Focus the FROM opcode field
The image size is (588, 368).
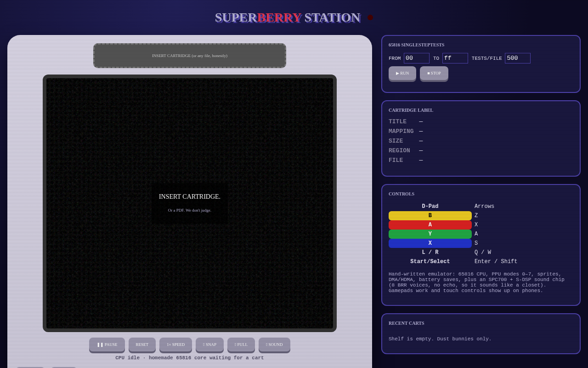pyautogui.click(x=417, y=58)
